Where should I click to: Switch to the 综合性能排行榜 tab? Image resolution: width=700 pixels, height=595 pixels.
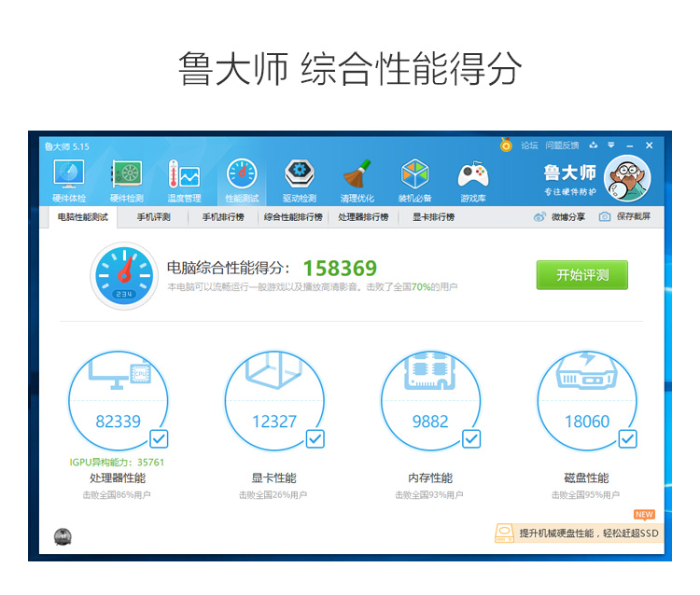[293, 217]
